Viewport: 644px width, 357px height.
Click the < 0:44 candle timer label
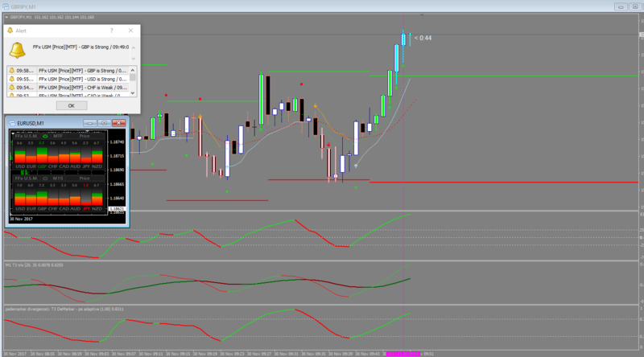(x=423, y=38)
